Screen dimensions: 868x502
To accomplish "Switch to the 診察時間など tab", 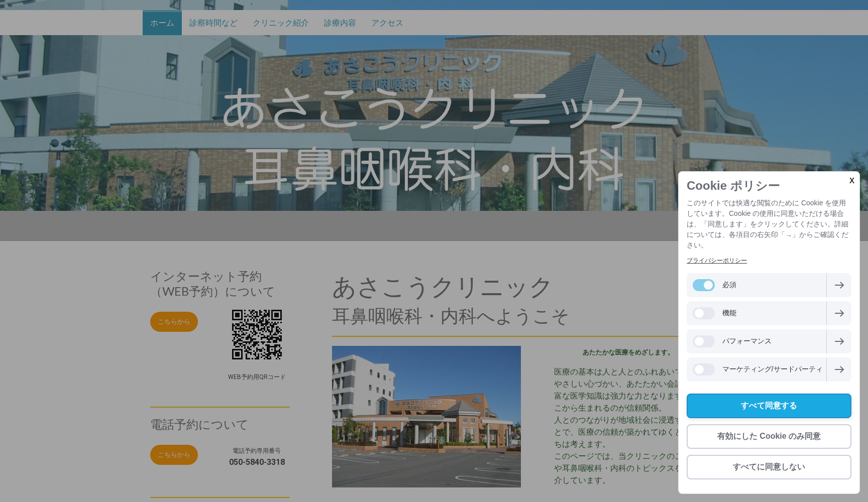I will click(x=213, y=23).
